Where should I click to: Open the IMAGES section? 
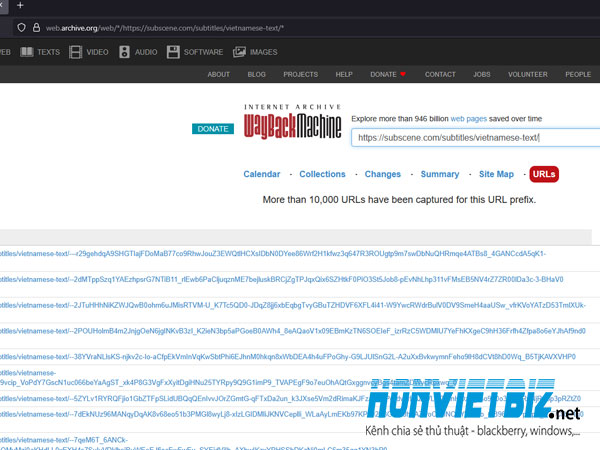point(264,52)
